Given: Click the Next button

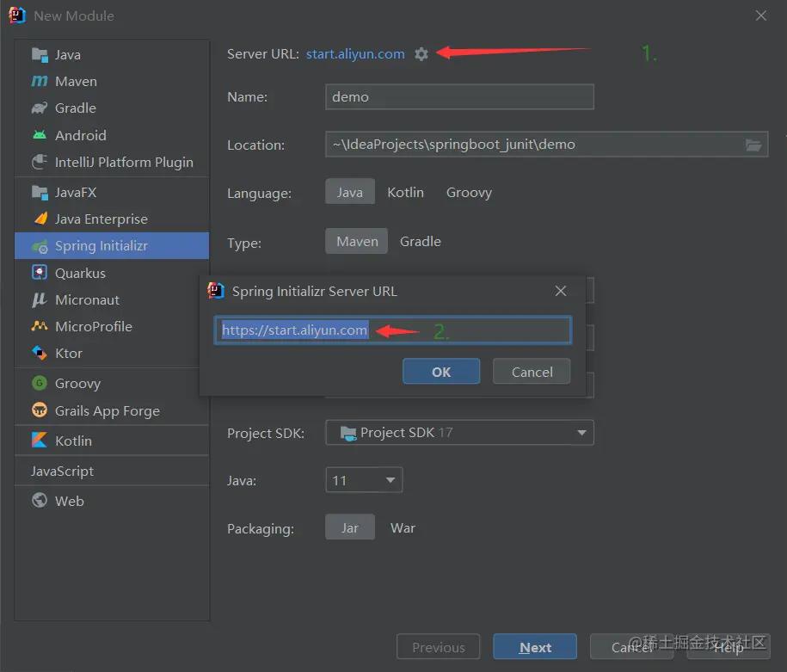Looking at the screenshot, I should coord(535,647).
